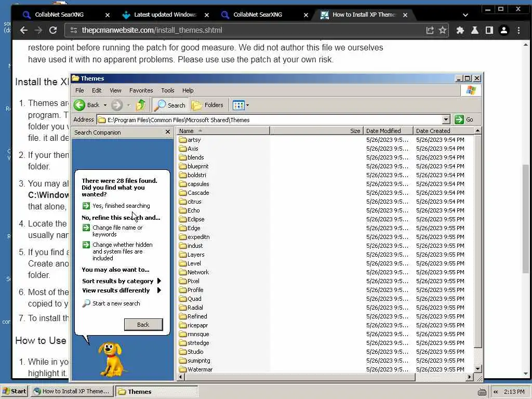Open Chrome extensions puzzle icon
Viewport: 532px width, 399px height.
(460, 30)
